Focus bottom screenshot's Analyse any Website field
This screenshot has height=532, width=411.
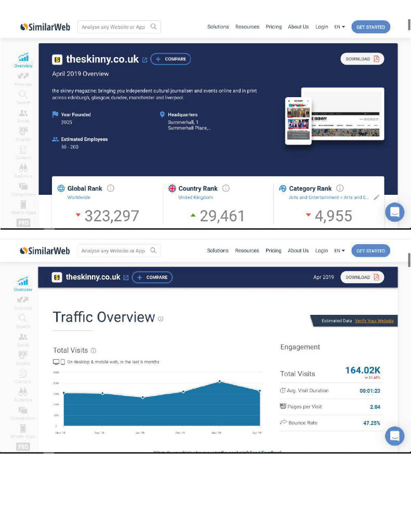coord(119,251)
